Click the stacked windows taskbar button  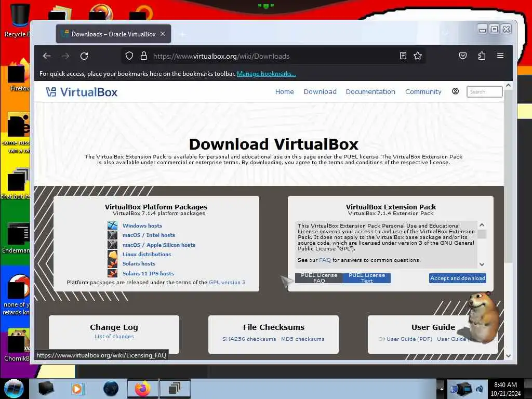coord(175,389)
